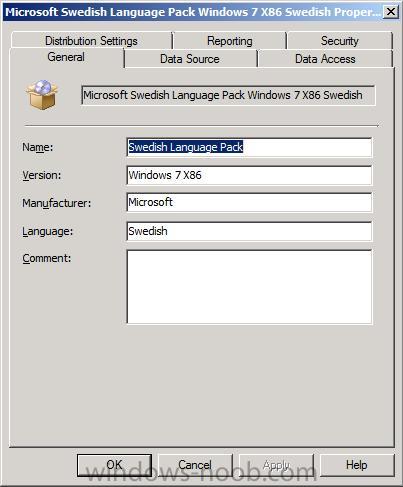The height and width of the screenshot is (487, 403).
Task: Click into the Version text field
Action: tap(249, 175)
